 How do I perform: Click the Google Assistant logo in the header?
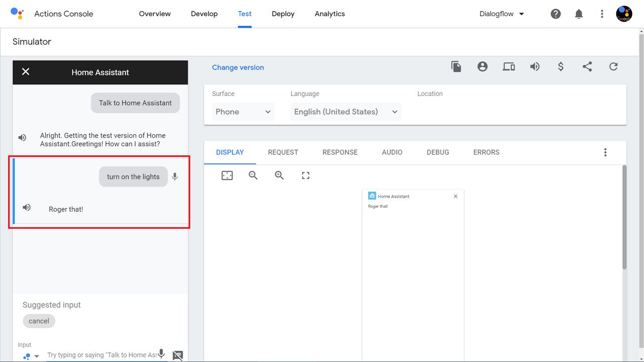point(17,14)
